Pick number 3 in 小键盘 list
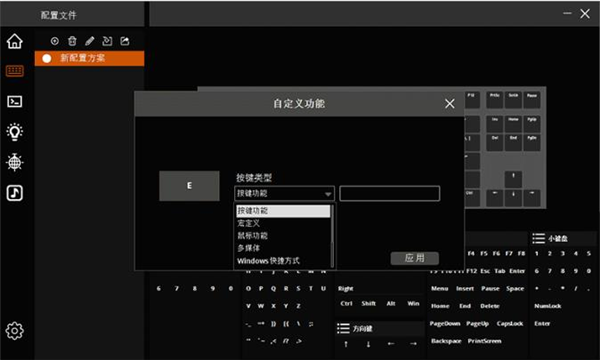 pos(562,254)
